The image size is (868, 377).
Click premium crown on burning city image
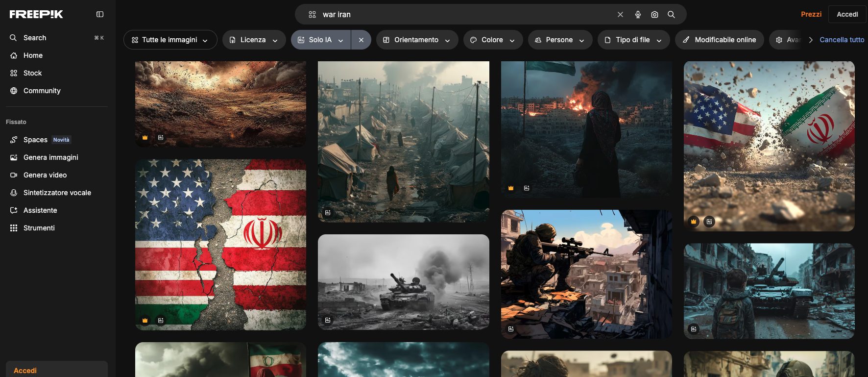(511, 188)
